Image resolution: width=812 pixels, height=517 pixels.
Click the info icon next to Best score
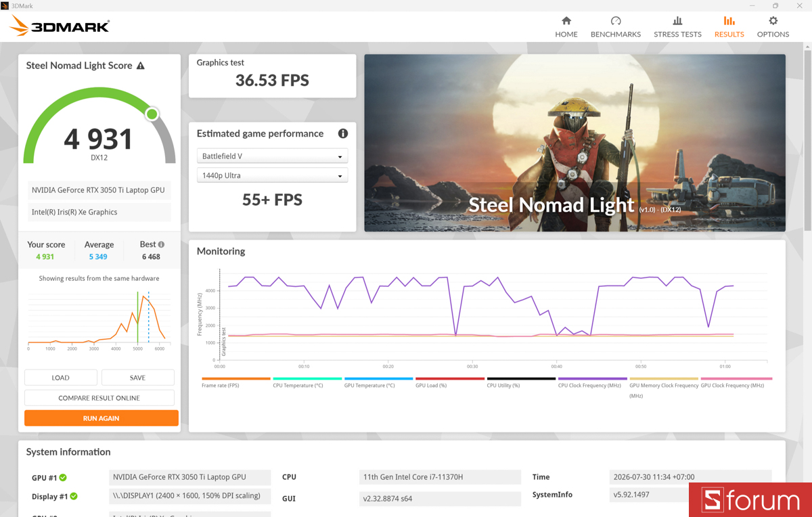coord(161,244)
